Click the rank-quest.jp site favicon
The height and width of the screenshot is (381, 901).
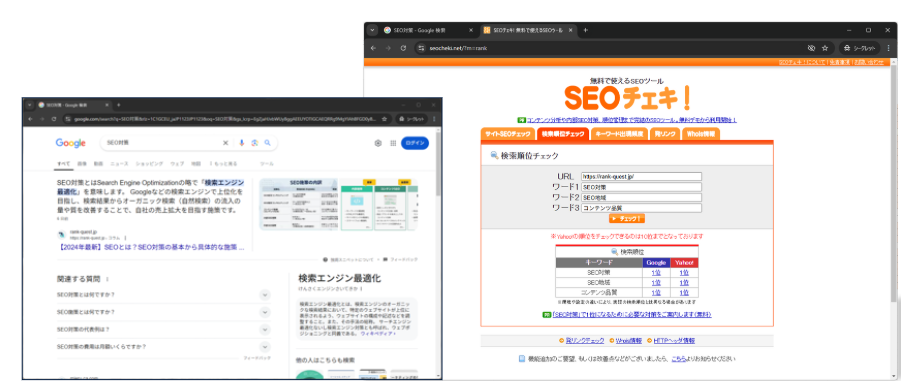point(61,234)
